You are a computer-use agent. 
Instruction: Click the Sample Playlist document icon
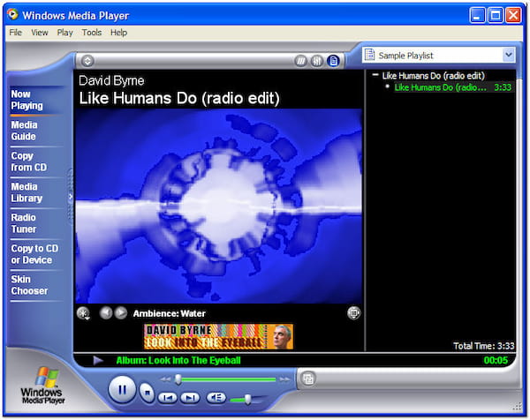pos(370,55)
